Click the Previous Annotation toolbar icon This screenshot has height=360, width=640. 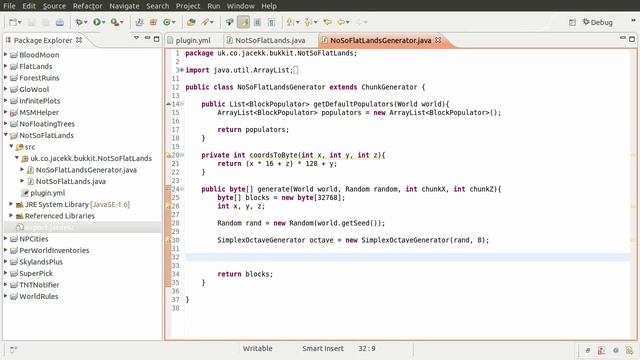coord(308,22)
